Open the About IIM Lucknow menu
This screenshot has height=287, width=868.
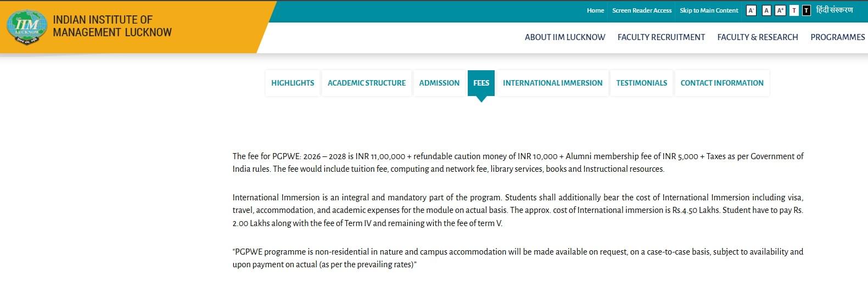pyautogui.click(x=565, y=37)
